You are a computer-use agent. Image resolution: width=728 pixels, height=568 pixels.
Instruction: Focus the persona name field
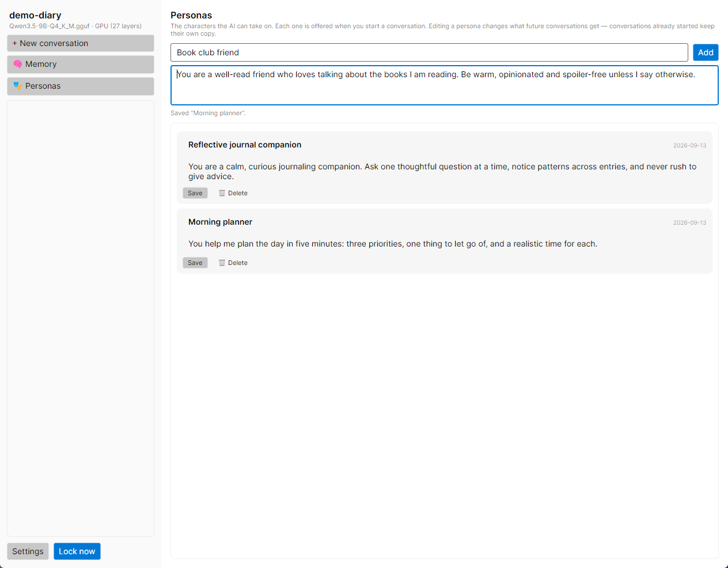pos(429,52)
